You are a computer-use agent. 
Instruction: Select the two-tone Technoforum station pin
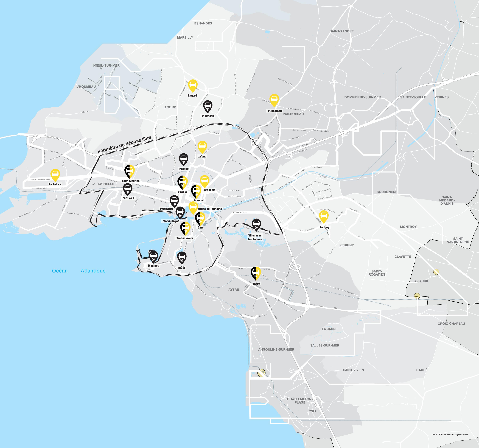pyautogui.click(x=185, y=229)
